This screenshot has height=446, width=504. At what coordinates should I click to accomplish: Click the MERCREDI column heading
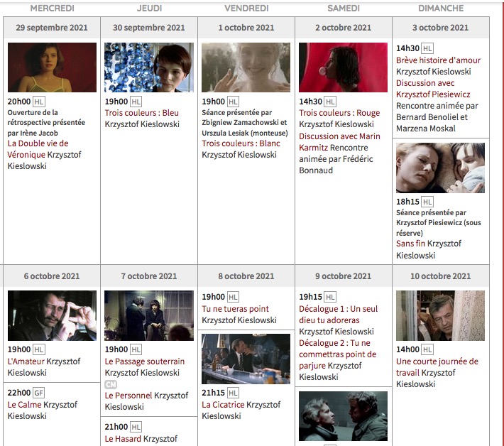[52, 9]
